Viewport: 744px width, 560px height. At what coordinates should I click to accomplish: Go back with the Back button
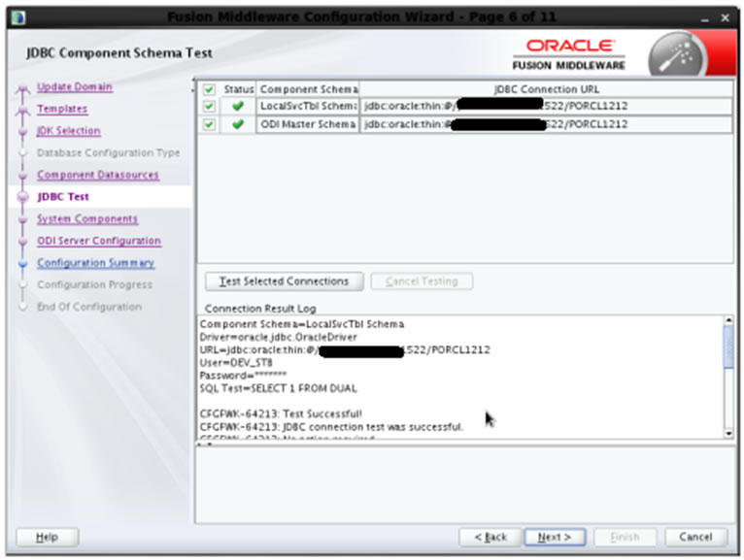490,538
